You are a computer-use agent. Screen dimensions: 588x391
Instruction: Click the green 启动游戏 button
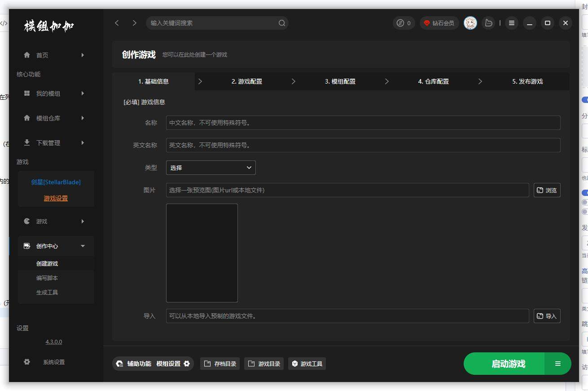pyautogui.click(x=508, y=364)
